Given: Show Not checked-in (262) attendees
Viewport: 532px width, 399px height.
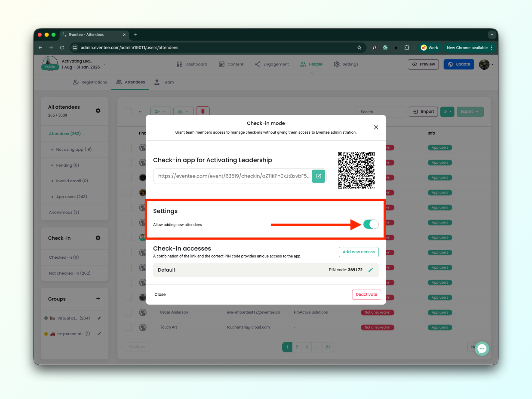Looking at the screenshot, I should 69,273.
